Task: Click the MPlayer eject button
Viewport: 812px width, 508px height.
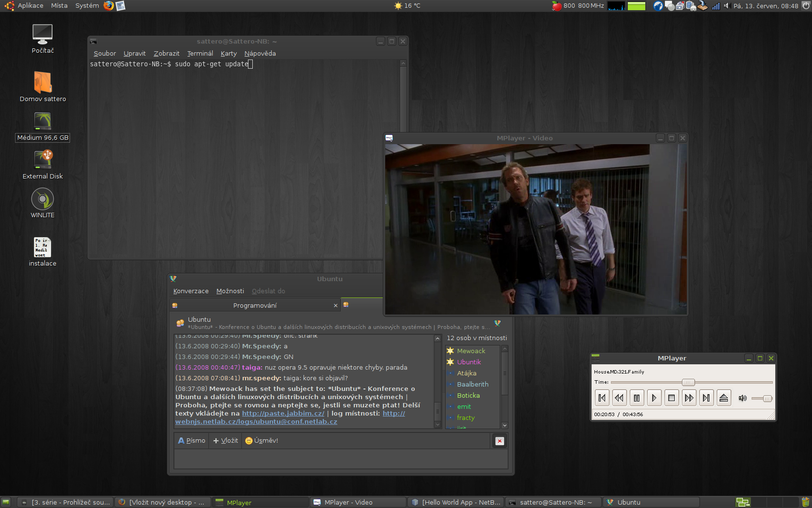Action: (724, 398)
